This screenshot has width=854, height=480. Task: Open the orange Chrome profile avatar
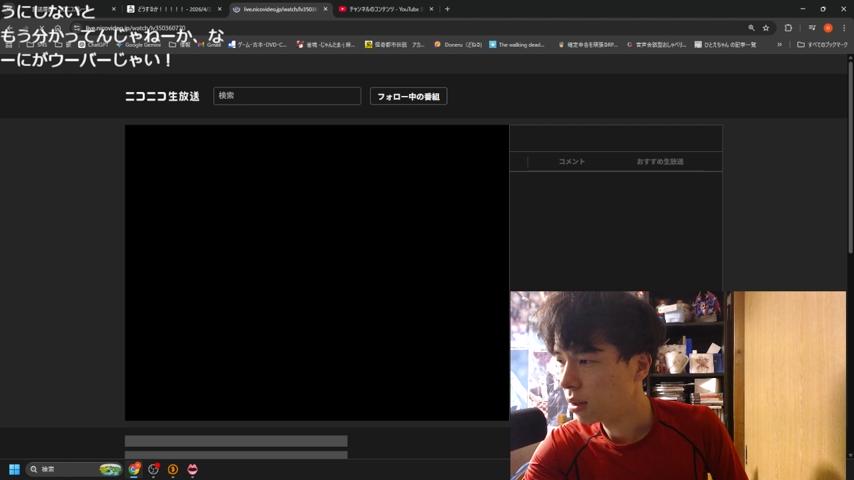[x=828, y=28]
